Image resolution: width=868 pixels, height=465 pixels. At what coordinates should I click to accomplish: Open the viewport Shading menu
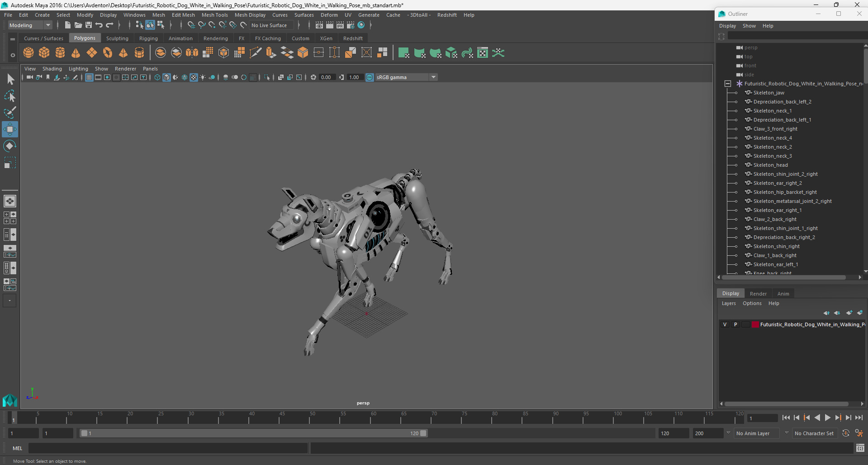pos(52,69)
